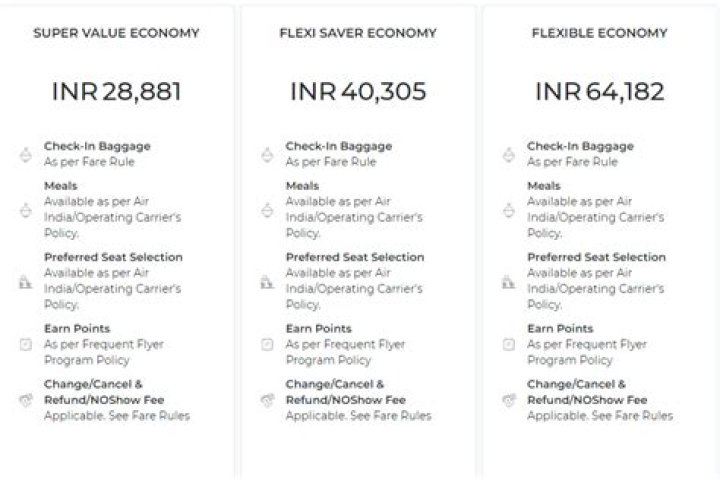This screenshot has height=480, width=720.
Task: Click refund fee icon in Super Value Economy
Action: [25, 400]
